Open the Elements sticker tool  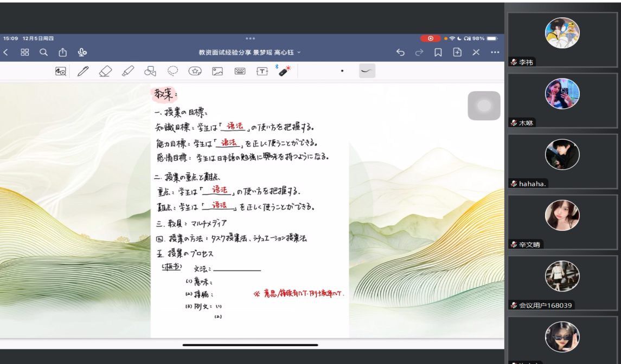[x=195, y=71]
